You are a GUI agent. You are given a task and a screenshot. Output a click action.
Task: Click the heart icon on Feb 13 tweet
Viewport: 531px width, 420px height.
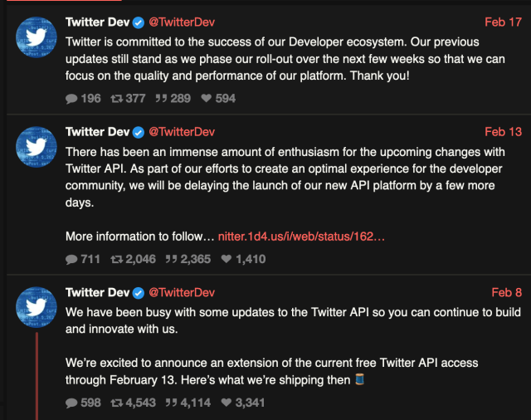pos(227,259)
